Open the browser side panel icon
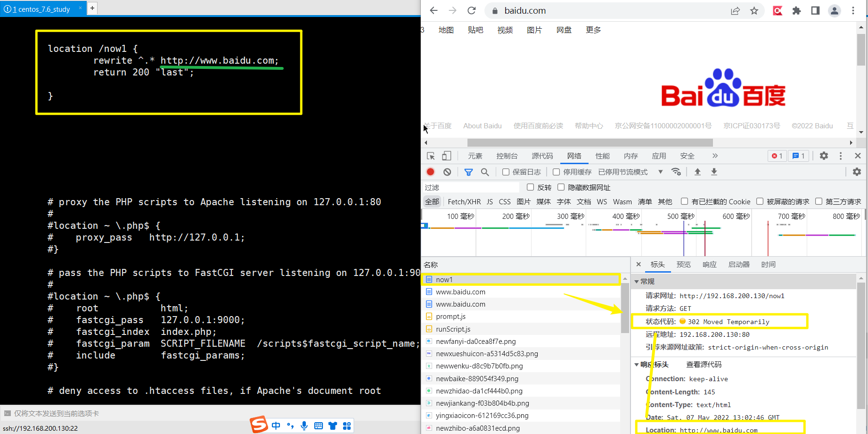This screenshot has width=868, height=434. 815,11
